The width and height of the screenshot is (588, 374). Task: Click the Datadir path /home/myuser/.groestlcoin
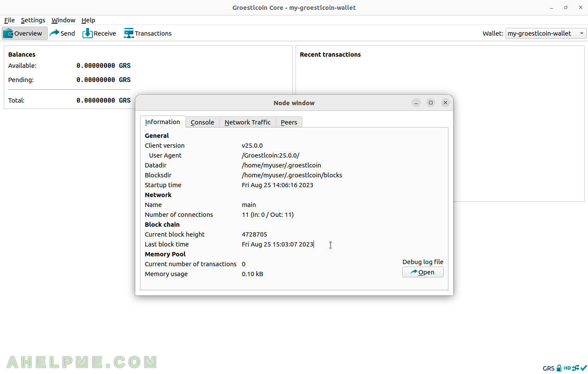281,165
